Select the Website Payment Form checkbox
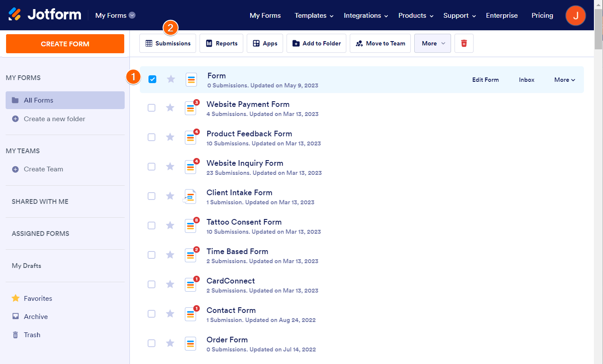The image size is (603, 364). tap(152, 108)
